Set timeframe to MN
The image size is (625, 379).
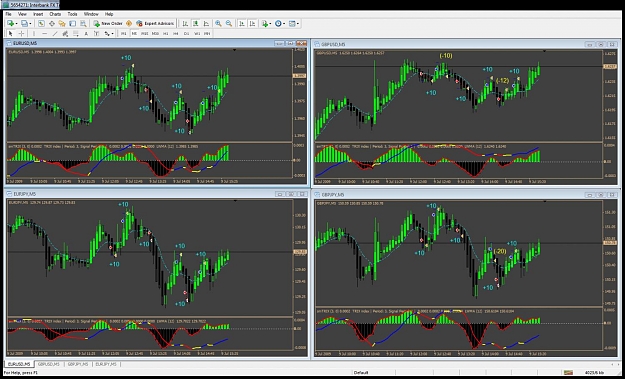207,34
